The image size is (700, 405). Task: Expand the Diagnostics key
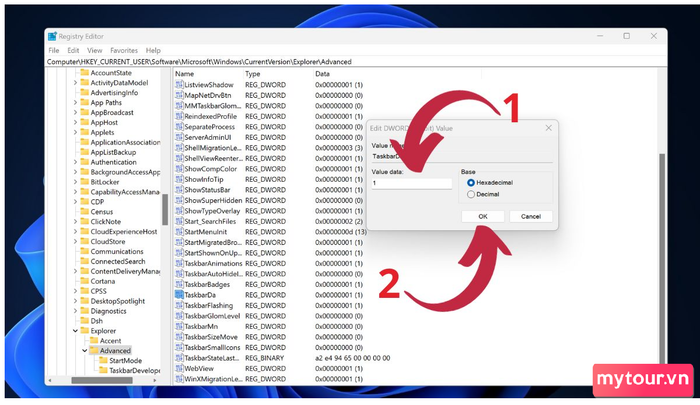pos(75,311)
